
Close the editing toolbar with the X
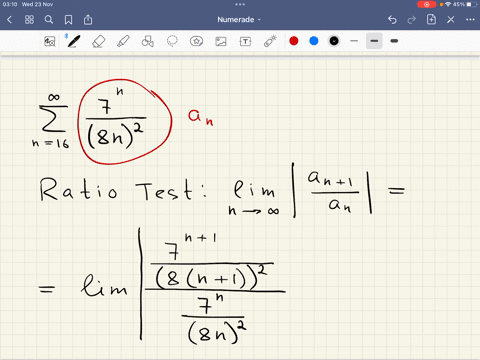pyautogui.click(x=451, y=20)
